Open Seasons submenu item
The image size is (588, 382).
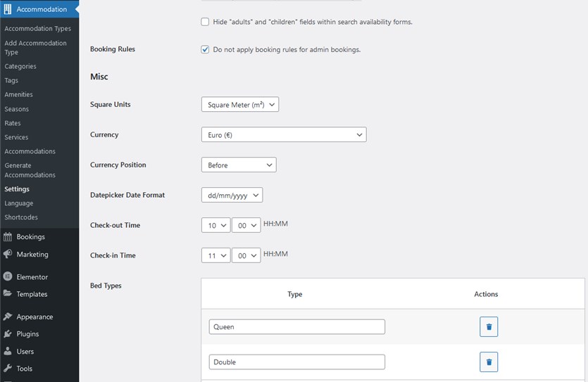pyautogui.click(x=16, y=109)
